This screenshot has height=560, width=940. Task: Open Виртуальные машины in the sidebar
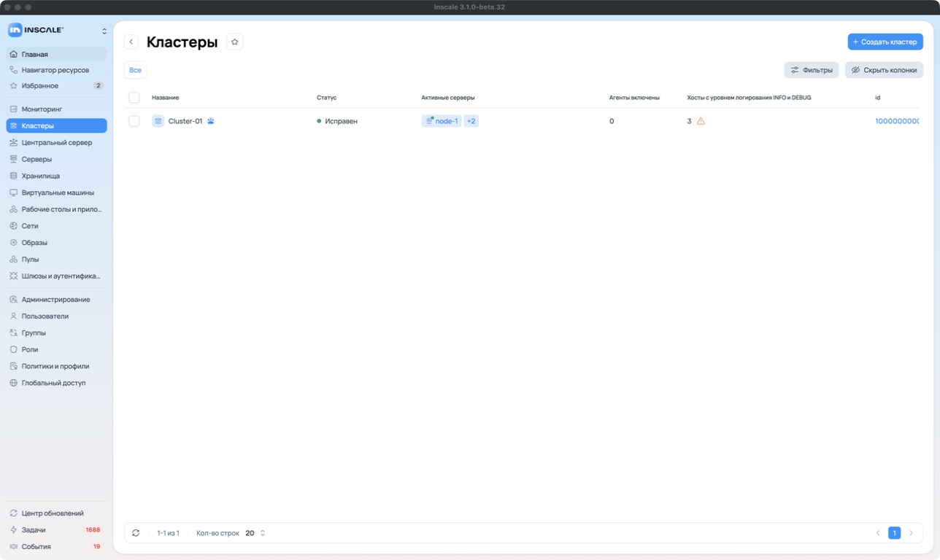pyautogui.click(x=57, y=192)
